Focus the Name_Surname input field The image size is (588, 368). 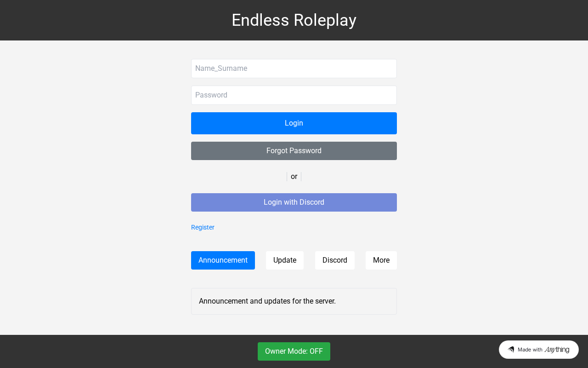click(x=294, y=69)
